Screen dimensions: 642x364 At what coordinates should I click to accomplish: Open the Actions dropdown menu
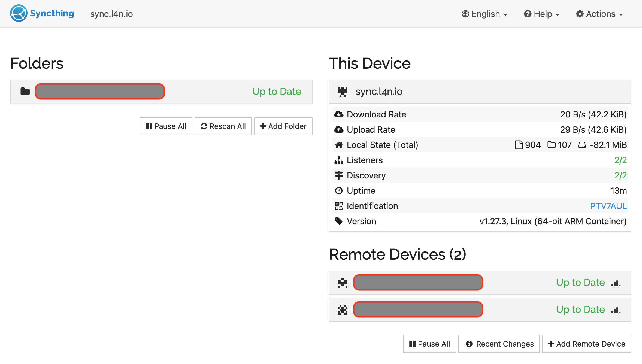[599, 14]
